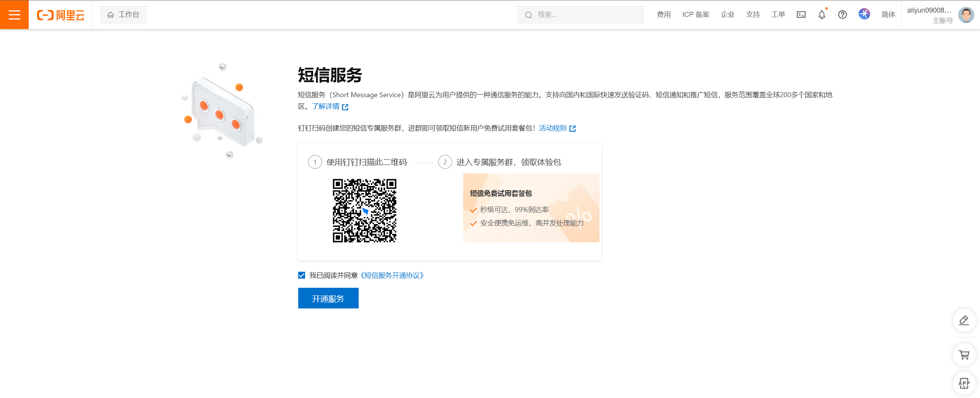980x398 pixels.
Task: Open 《短信服务开通协议》 link
Action: pyautogui.click(x=392, y=276)
